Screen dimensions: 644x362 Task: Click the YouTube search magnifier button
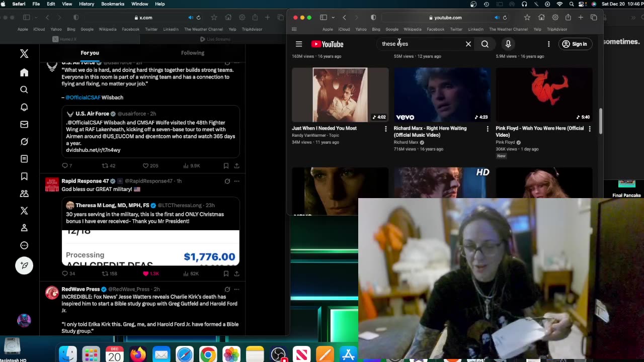485,44
